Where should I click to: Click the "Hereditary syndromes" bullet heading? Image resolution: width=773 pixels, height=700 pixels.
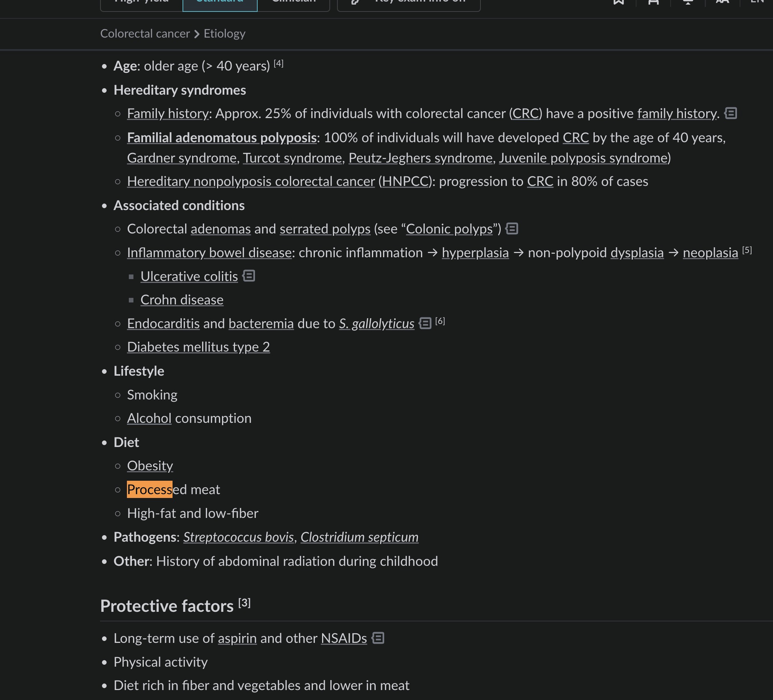[x=179, y=90]
